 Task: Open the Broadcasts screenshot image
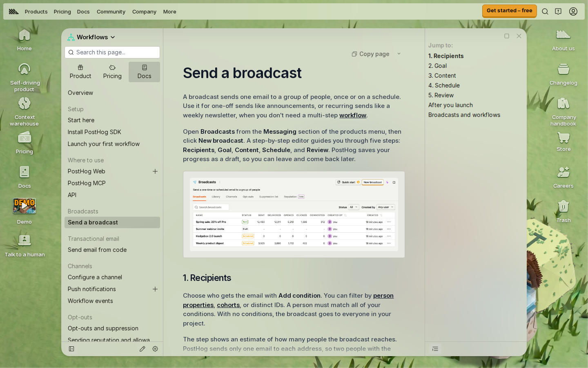pyautogui.click(x=294, y=215)
